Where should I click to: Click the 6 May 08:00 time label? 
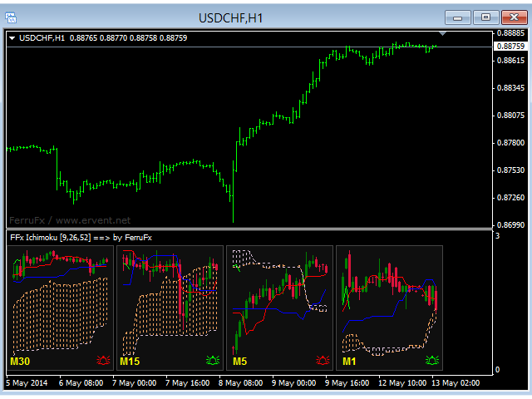coord(81,383)
